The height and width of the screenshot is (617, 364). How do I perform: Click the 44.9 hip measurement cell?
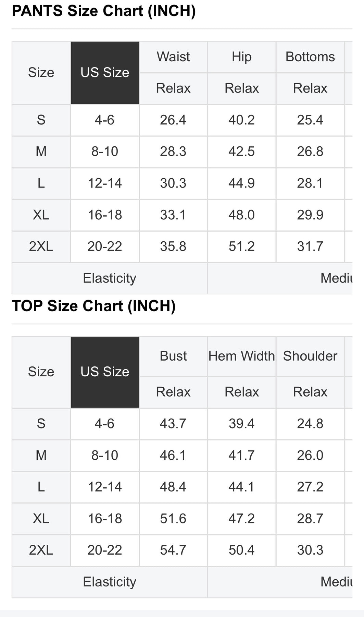(241, 183)
